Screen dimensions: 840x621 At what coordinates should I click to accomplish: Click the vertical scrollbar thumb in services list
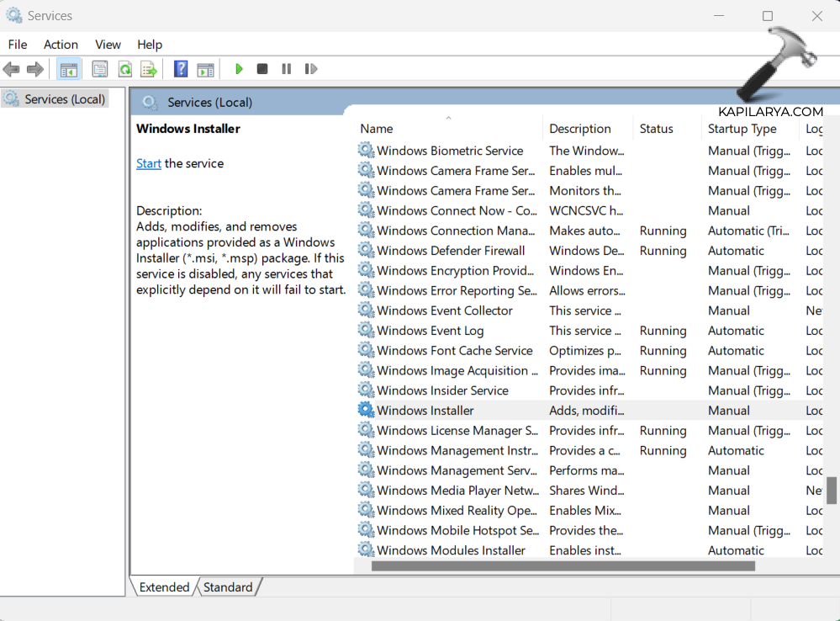point(832,491)
